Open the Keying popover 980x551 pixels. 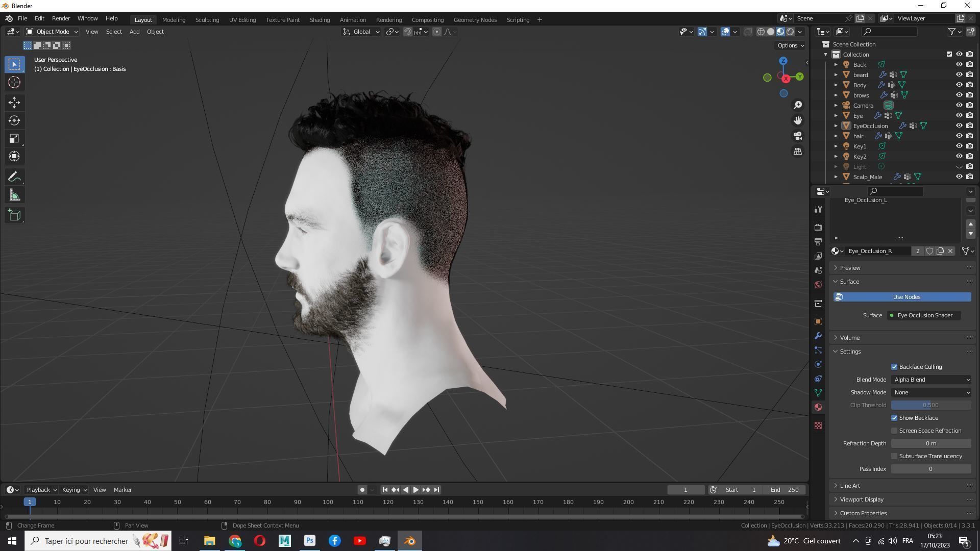(x=74, y=490)
